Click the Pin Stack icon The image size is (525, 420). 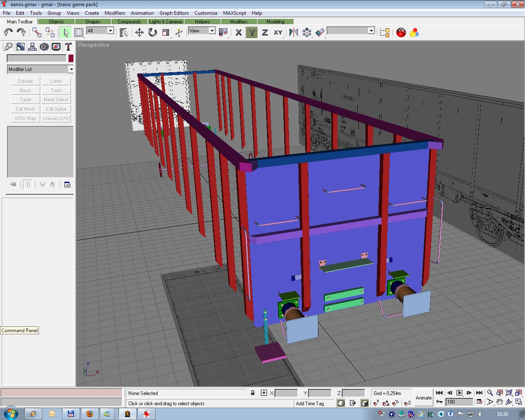[x=13, y=185]
